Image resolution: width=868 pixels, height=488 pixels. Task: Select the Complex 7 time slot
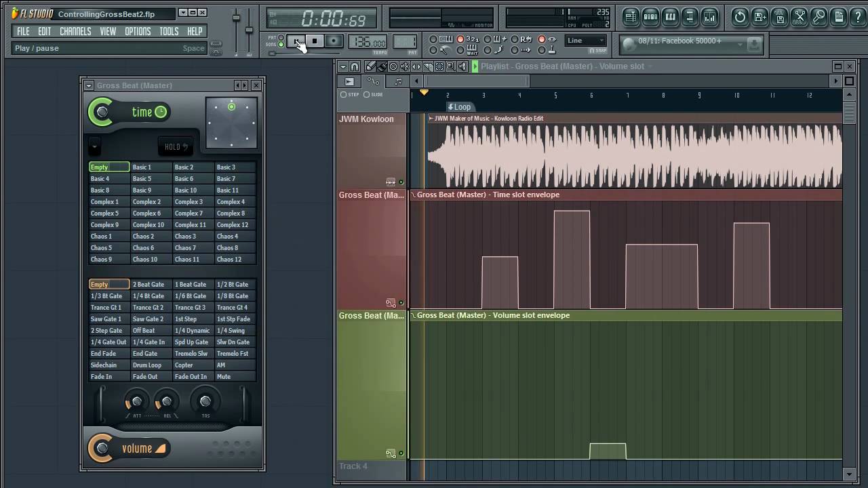pyautogui.click(x=193, y=213)
